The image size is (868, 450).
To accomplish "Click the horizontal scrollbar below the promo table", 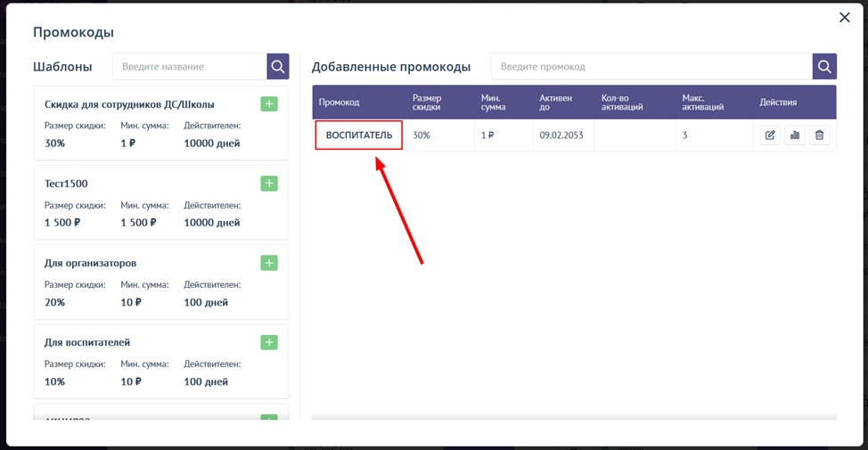I will point(574,417).
